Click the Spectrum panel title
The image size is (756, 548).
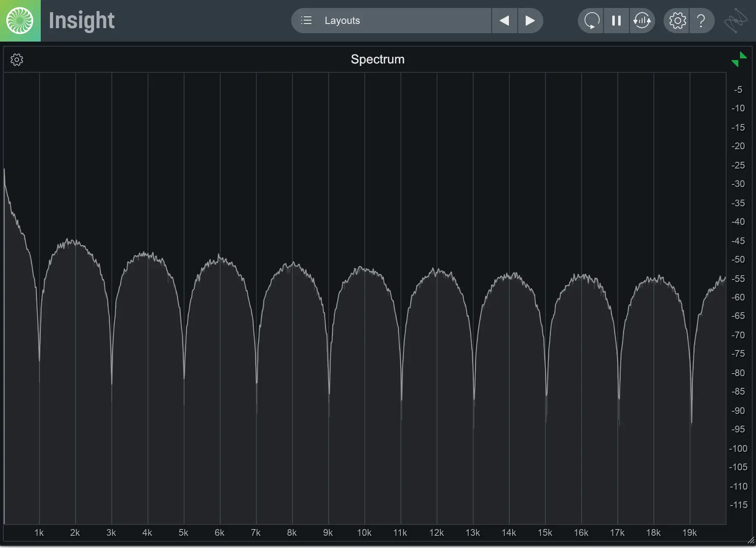click(377, 59)
